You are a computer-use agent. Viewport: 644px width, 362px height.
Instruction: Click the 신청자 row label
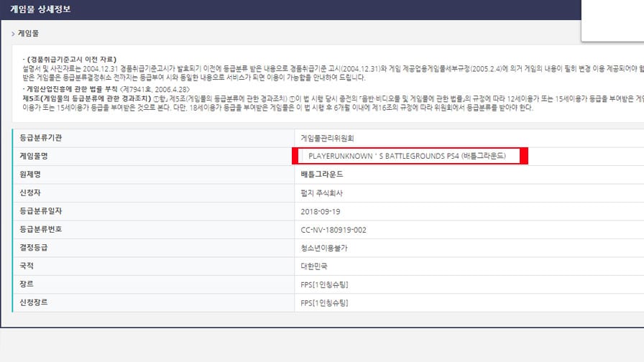(x=30, y=192)
